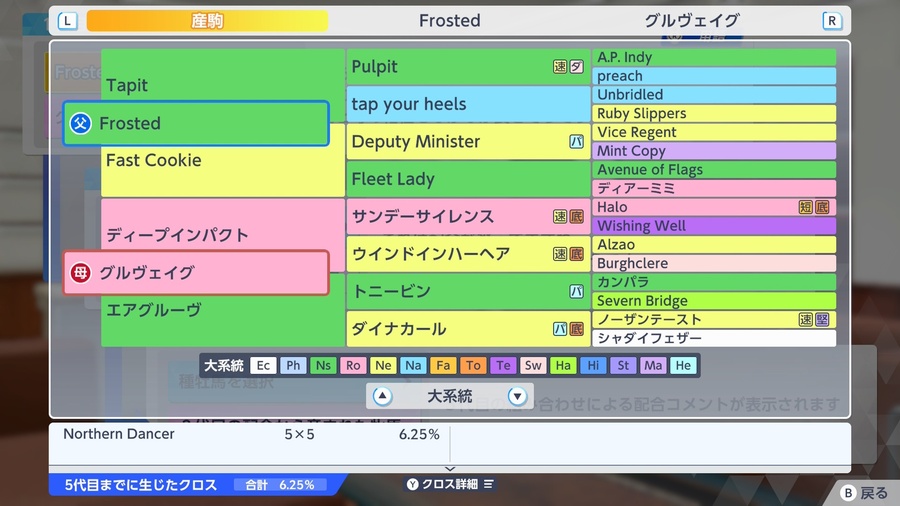Select Burghclere entry

click(x=714, y=263)
